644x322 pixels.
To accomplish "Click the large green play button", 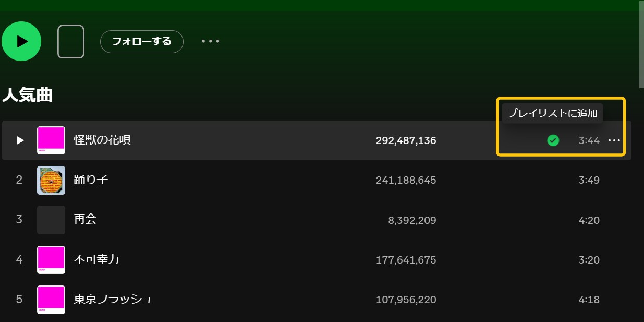I will 21,41.
